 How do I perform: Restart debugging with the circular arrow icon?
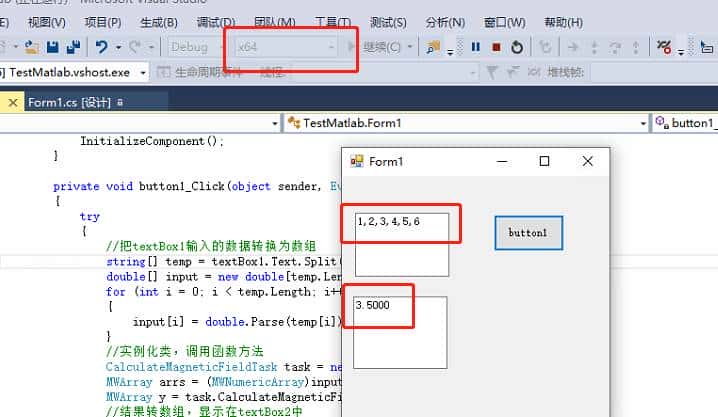pos(517,47)
